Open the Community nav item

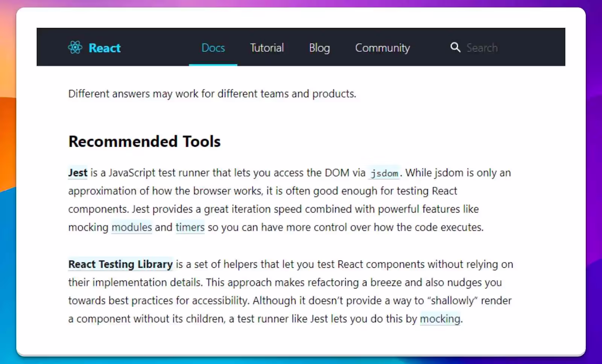pyautogui.click(x=383, y=48)
